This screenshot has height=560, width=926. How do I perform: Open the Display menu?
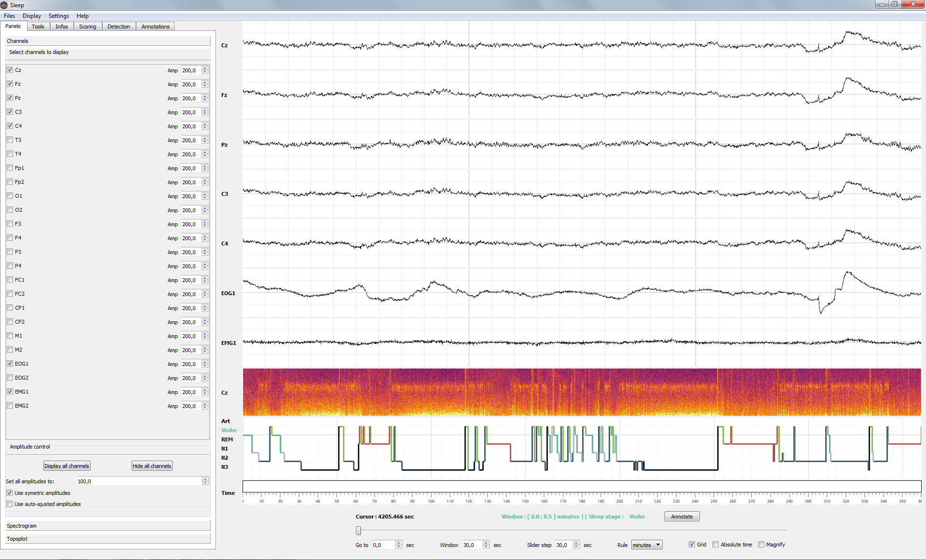click(31, 16)
